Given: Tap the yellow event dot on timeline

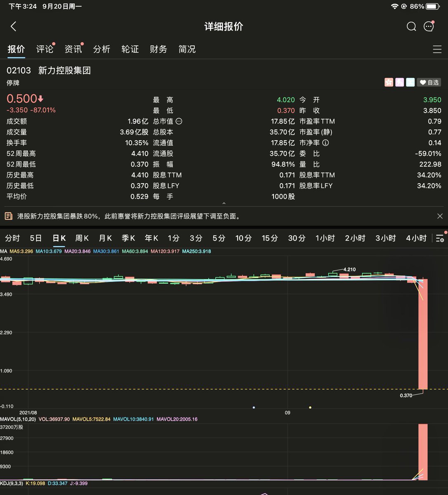Looking at the screenshot, I should pyautogui.click(x=310, y=408).
